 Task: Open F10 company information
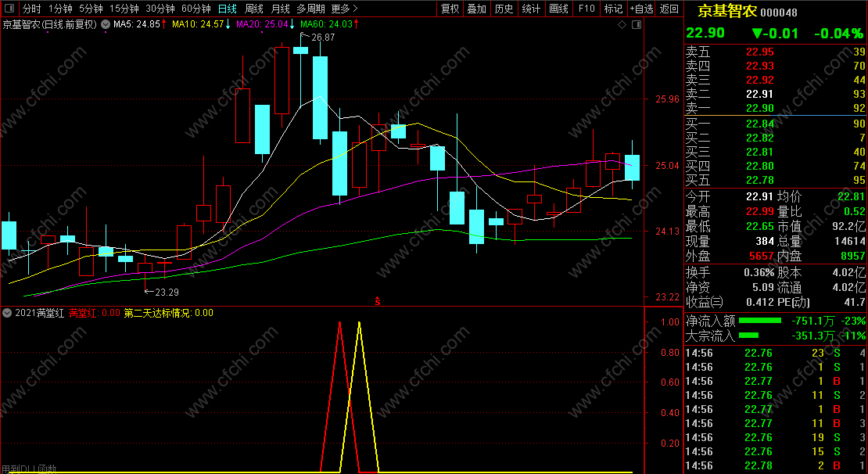pos(586,9)
